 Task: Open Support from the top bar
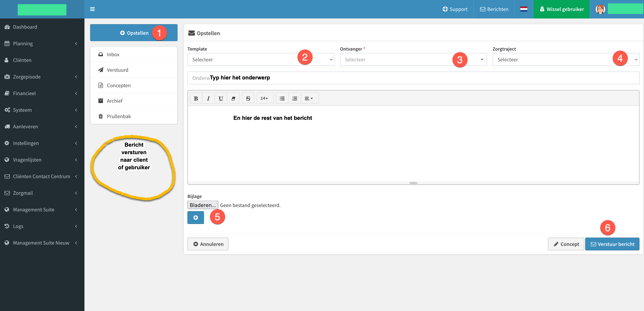tap(455, 9)
